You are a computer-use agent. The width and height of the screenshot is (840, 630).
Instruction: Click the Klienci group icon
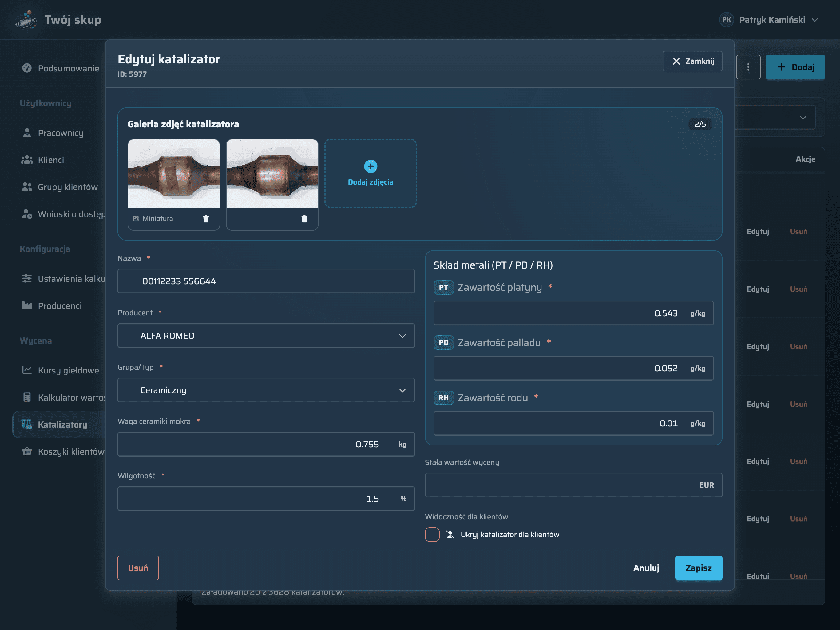tap(26, 160)
